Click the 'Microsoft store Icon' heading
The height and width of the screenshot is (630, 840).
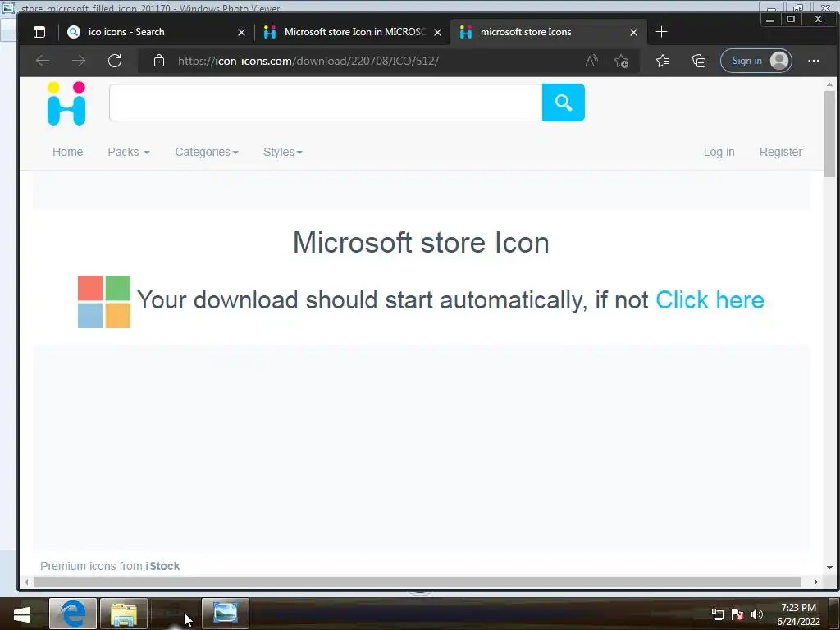421,243
